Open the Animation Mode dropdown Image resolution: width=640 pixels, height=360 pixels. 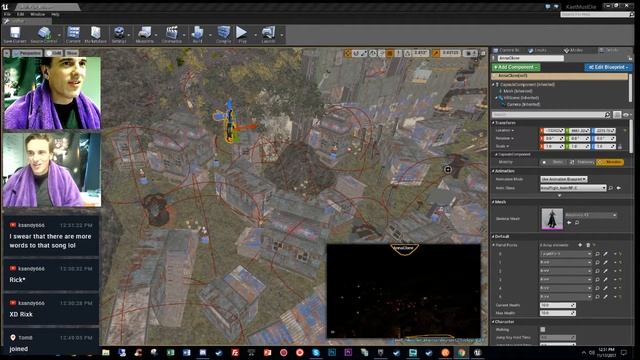coord(564,179)
